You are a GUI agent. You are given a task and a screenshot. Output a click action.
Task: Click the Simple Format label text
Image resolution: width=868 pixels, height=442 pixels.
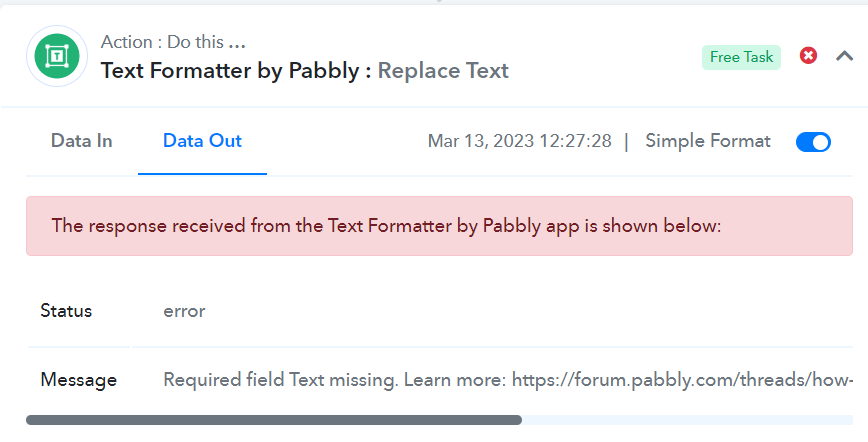click(707, 141)
